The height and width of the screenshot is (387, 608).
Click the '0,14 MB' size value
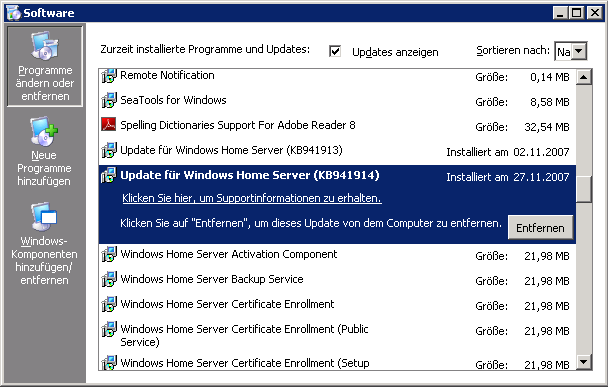pos(549,77)
